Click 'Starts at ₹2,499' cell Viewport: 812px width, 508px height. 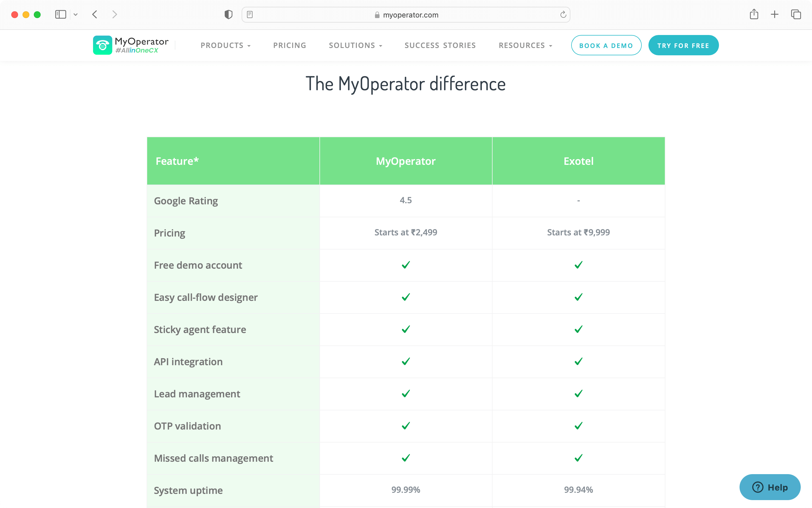[406, 233]
